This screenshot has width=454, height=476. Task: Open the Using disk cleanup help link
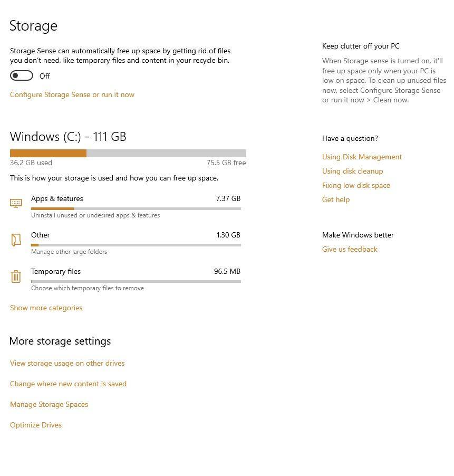(352, 171)
